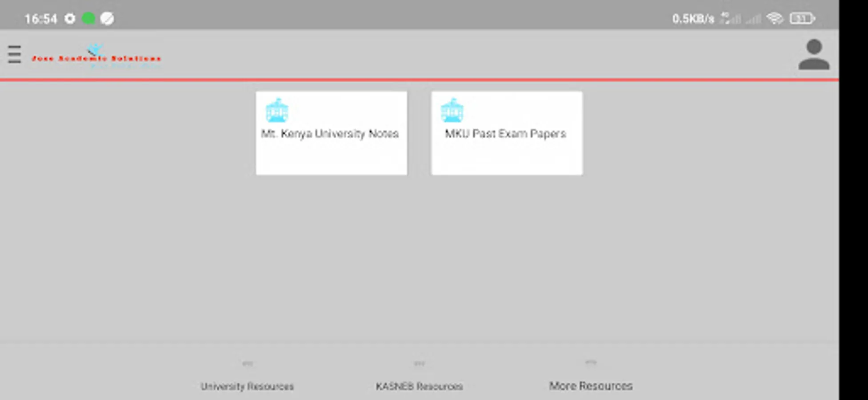The image size is (868, 400).
Task: Open the Mt. Kenya University Notes card
Action: 332,133
